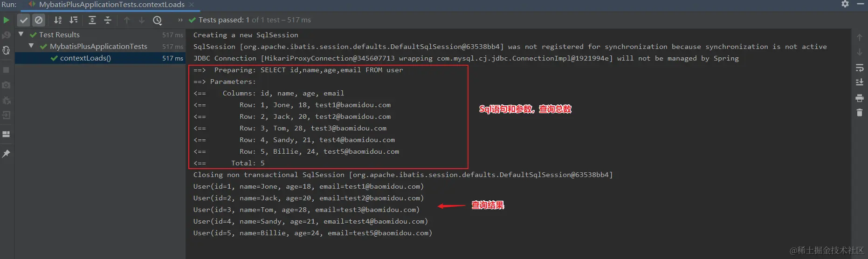The height and width of the screenshot is (259, 868).
Task: Pin the run tab
Action: click(6, 154)
